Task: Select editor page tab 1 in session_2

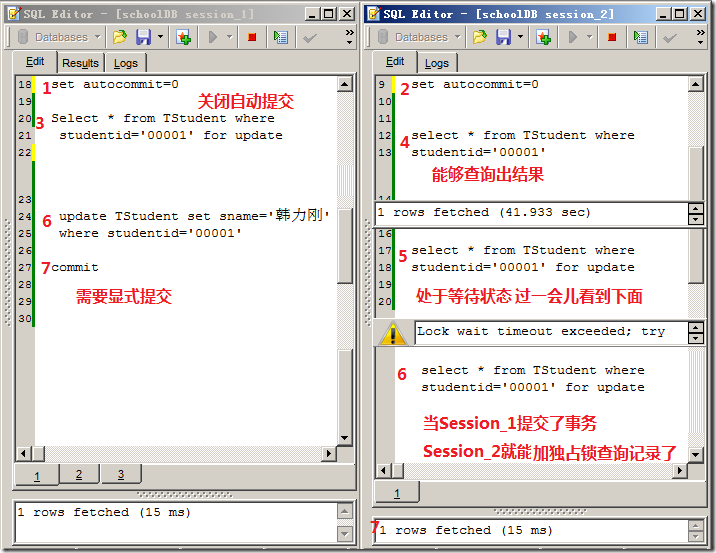Action: pos(397,493)
